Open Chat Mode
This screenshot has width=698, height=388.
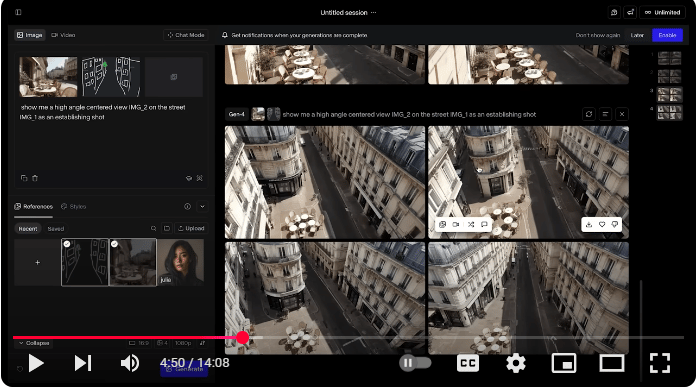[x=186, y=35]
